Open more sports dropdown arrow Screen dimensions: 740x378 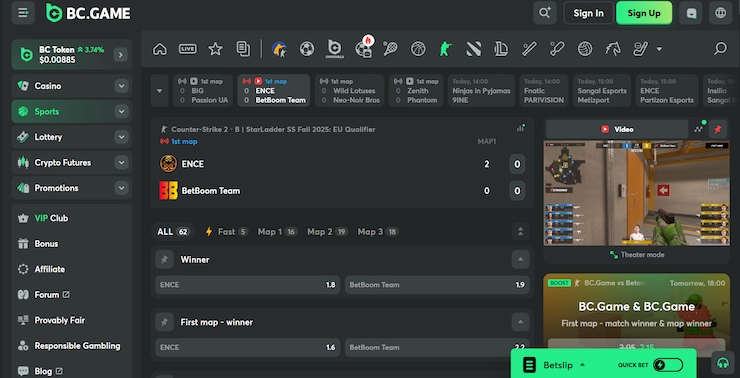tap(659, 49)
